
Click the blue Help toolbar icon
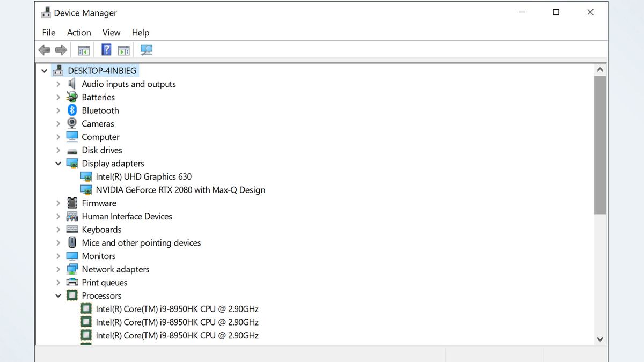pyautogui.click(x=106, y=50)
